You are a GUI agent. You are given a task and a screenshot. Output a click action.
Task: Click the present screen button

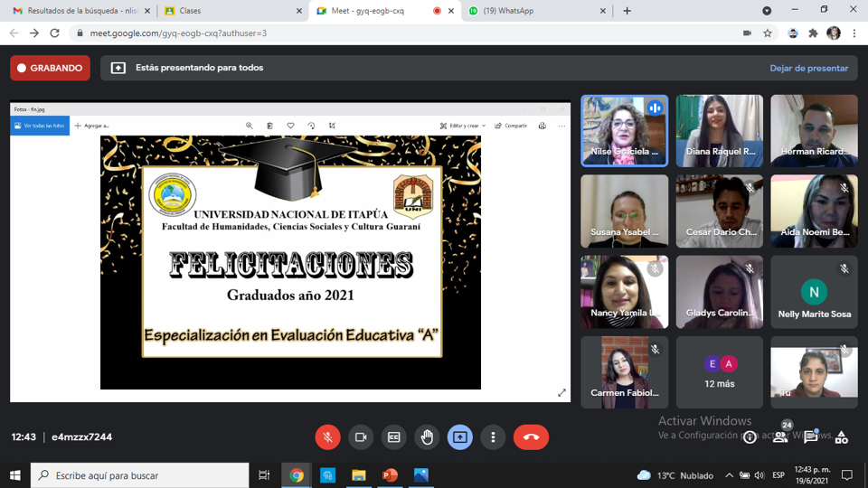(x=459, y=437)
